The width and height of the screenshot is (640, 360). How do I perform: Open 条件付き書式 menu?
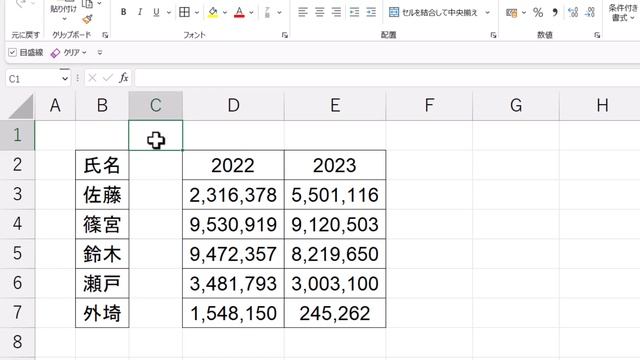tap(623, 13)
